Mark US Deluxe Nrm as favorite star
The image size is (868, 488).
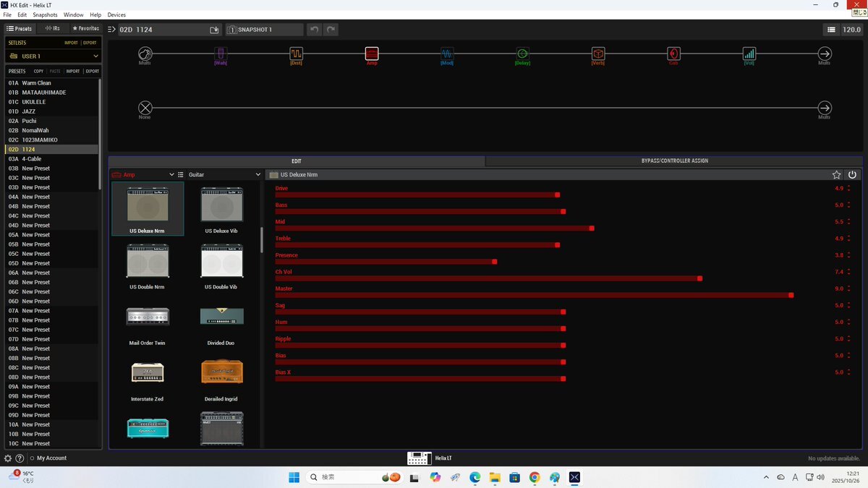coord(837,175)
